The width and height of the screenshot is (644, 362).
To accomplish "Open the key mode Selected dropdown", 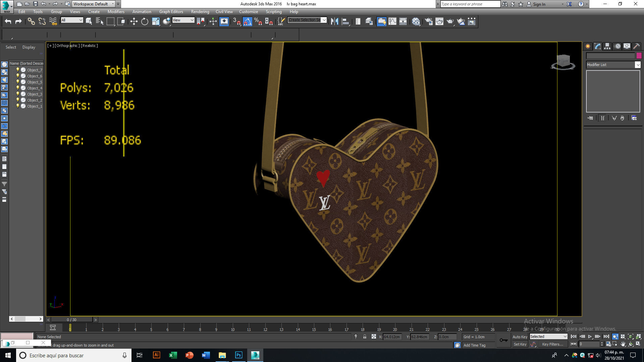I will point(548,337).
